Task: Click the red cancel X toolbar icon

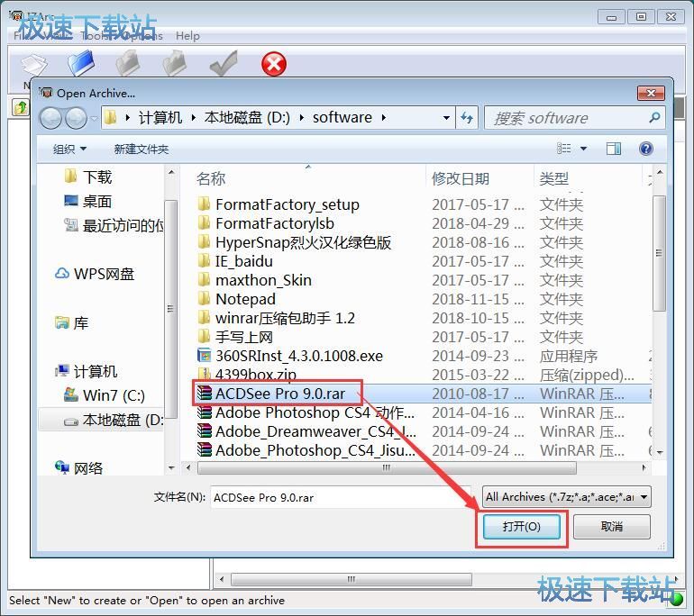Action: (x=273, y=64)
